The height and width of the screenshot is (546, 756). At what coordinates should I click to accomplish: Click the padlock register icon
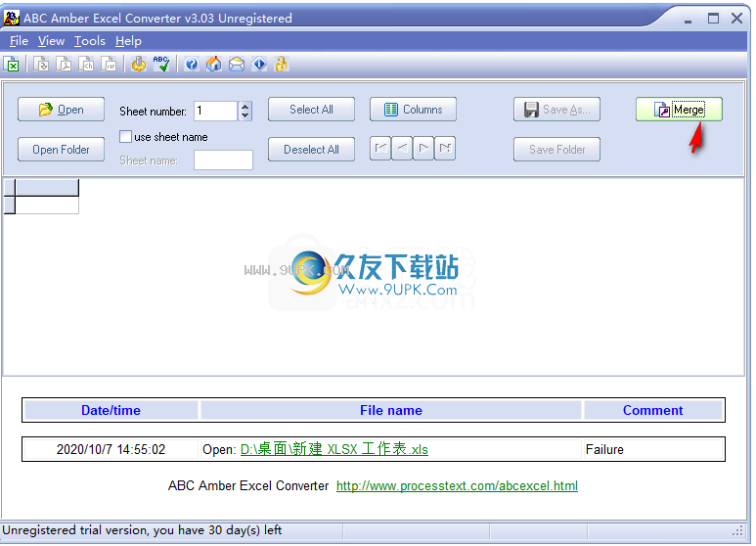(x=282, y=64)
